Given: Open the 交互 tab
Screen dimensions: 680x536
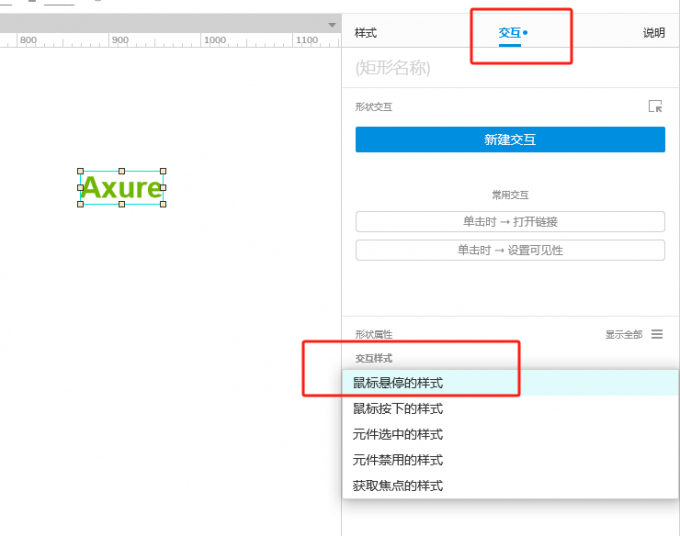Looking at the screenshot, I should click(510, 33).
